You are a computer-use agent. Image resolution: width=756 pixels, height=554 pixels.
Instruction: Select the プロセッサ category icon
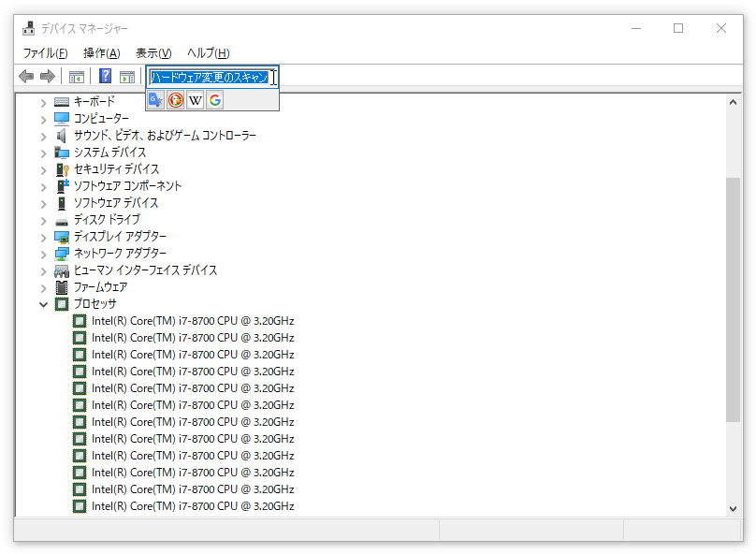62,304
